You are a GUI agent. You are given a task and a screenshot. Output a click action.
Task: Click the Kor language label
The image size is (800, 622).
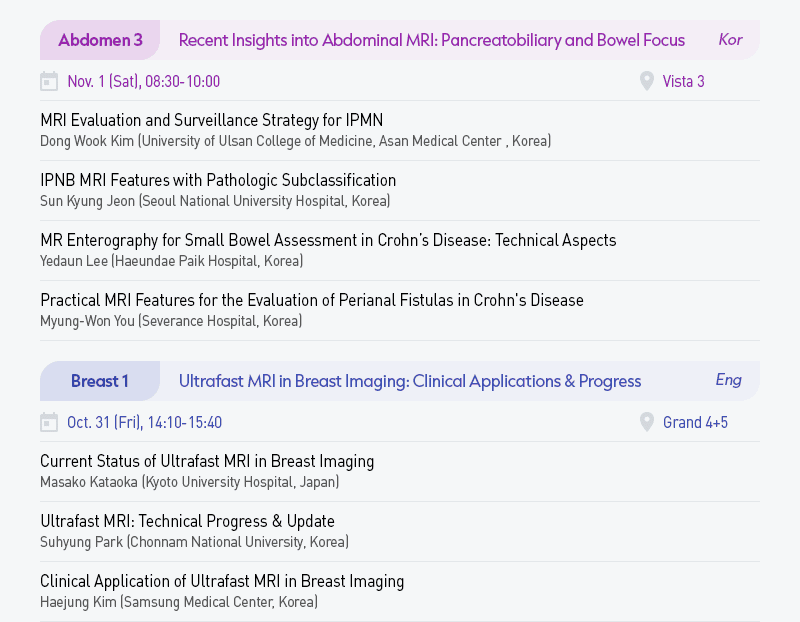click(730, 40)
